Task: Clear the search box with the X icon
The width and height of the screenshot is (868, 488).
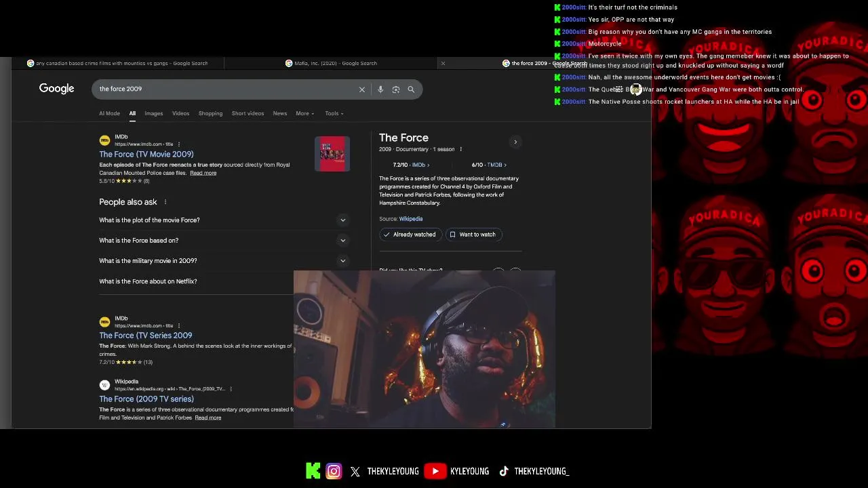Action: (362, 89)
